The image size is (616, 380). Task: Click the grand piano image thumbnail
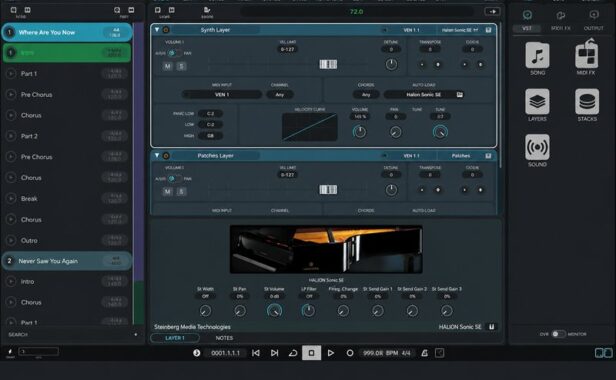pyautogui.click(x=326, y=249)
